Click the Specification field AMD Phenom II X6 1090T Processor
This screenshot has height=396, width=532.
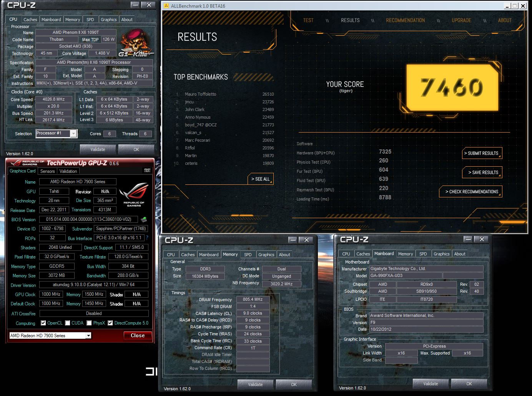[94, 62]
